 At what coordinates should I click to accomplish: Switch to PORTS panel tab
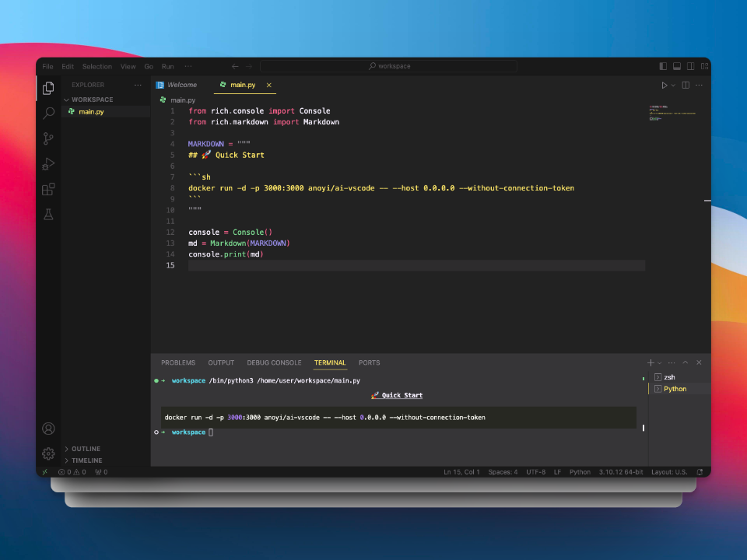(369, 363)
